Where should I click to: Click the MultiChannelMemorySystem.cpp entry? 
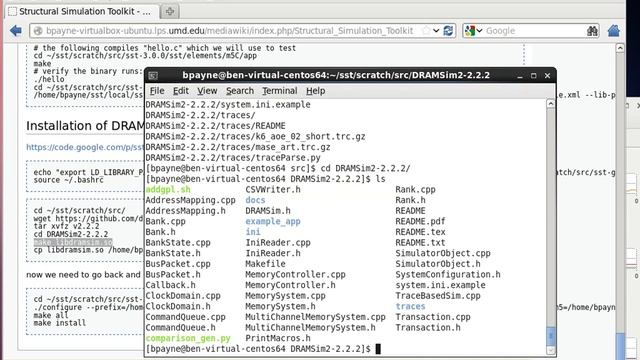click(x=315, y=317)
